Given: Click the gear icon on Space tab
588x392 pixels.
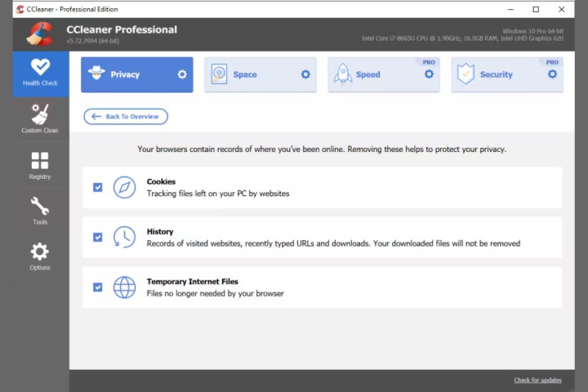Looking at the screenshot, I should click(305, 74).
